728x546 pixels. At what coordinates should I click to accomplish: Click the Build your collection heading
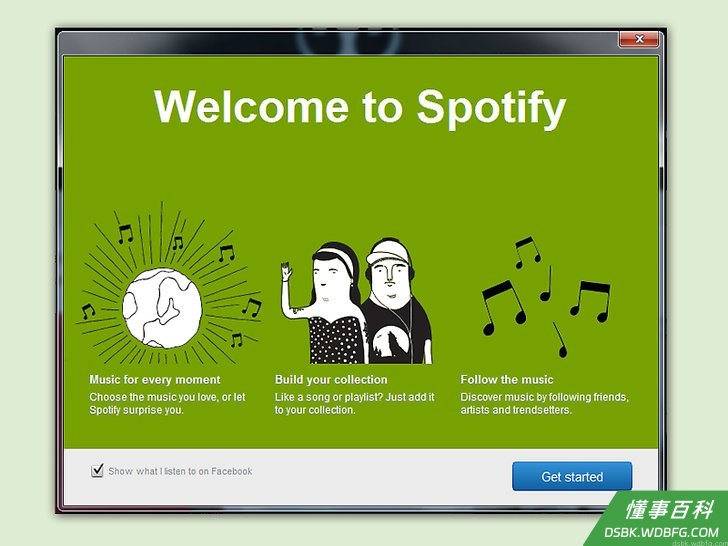[x=331, y=380]
